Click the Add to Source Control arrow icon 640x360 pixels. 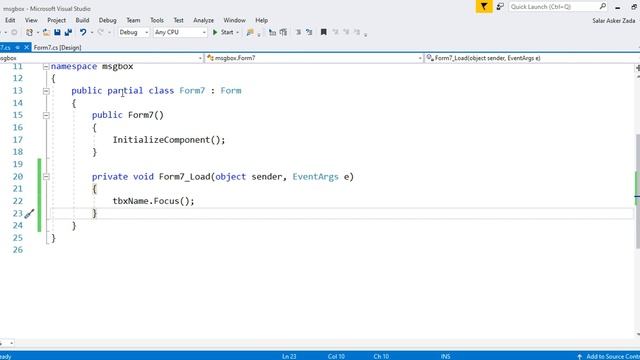tap(579, 356)
